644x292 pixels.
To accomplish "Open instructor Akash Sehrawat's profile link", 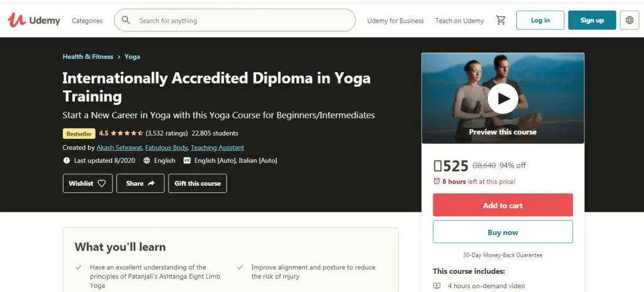I will (119, 148).
